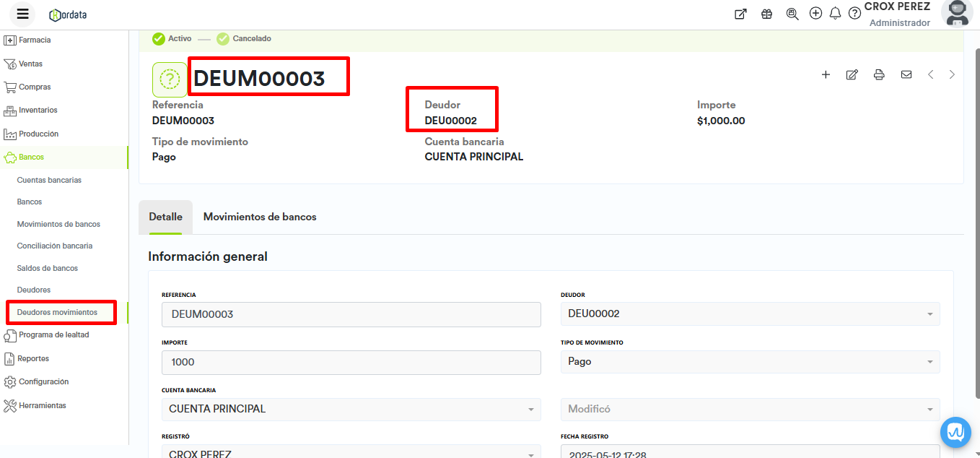This screenshot has height=458, width=980.
Task: Open the notifications bell
Action: click(x=835, y=13)
